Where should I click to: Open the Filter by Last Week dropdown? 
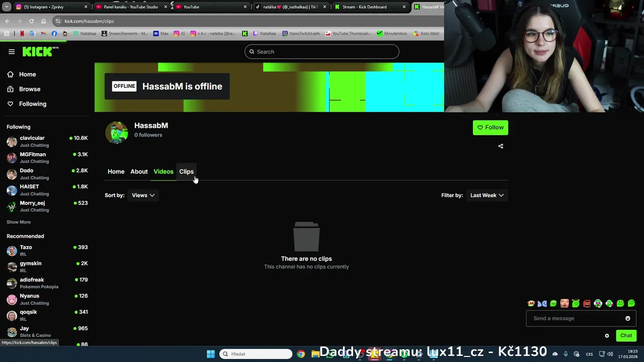coord(487,195)
